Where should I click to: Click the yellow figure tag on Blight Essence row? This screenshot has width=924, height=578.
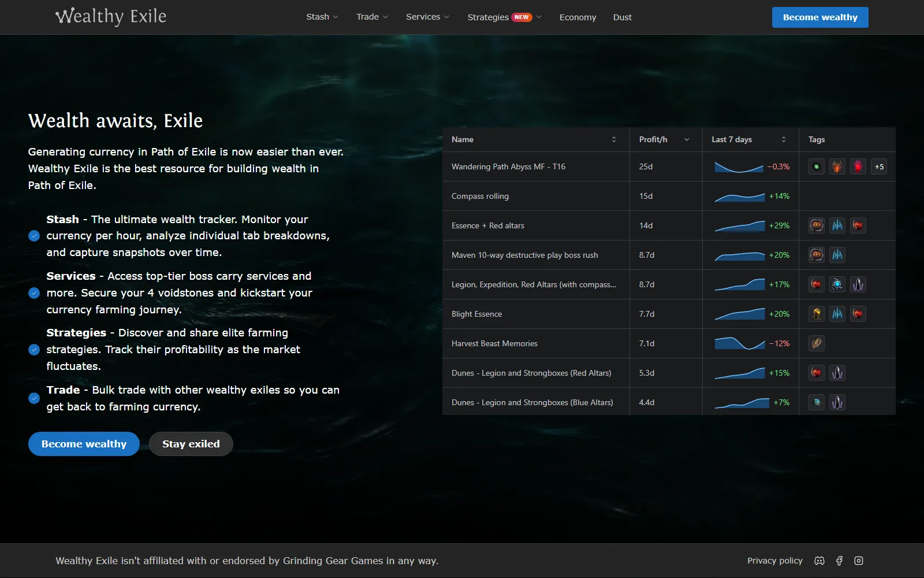(817, 314)
